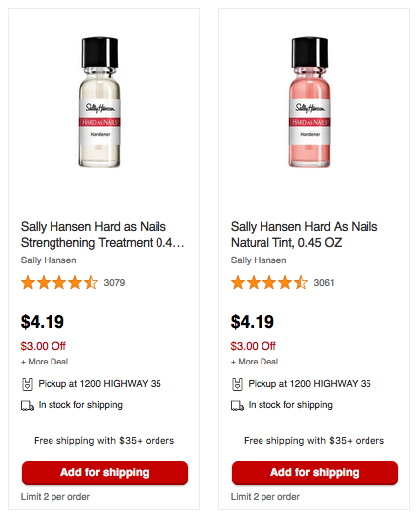The width and height of the screenshot is (420, 520).
Task: Click the pickup bag icon on the Natural Tint card
Action: pyautogui.click(x=237, y=384)
